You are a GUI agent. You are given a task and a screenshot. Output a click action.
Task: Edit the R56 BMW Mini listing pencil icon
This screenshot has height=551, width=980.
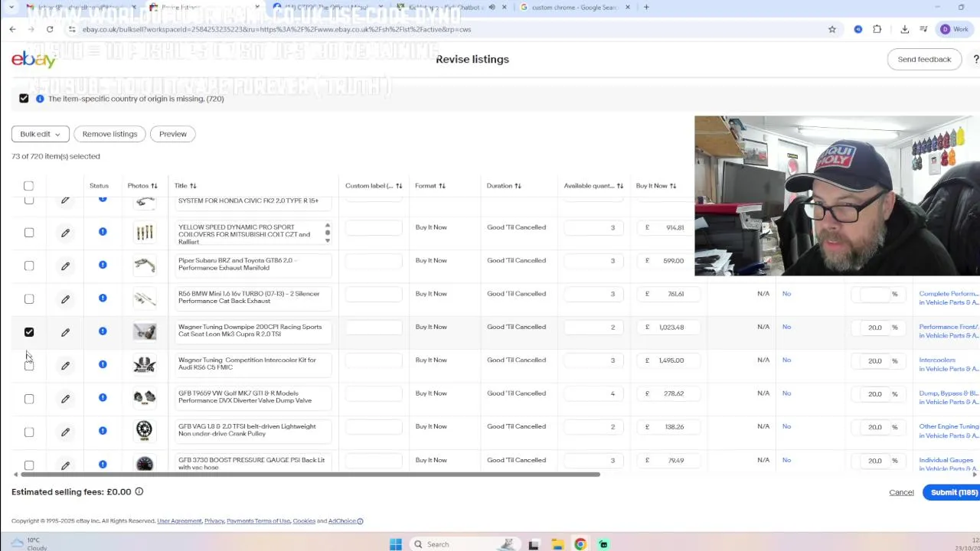coord(65,299)
